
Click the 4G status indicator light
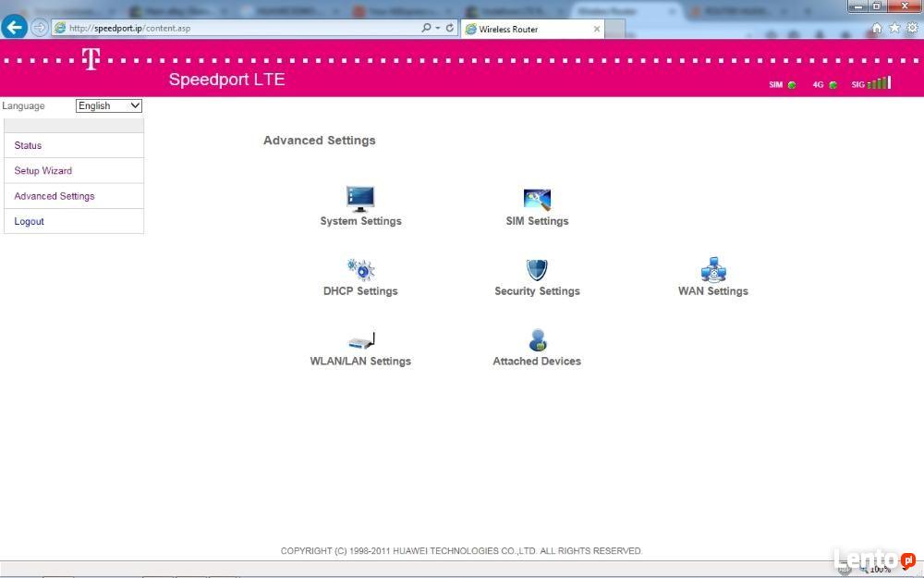pos(833,85)
